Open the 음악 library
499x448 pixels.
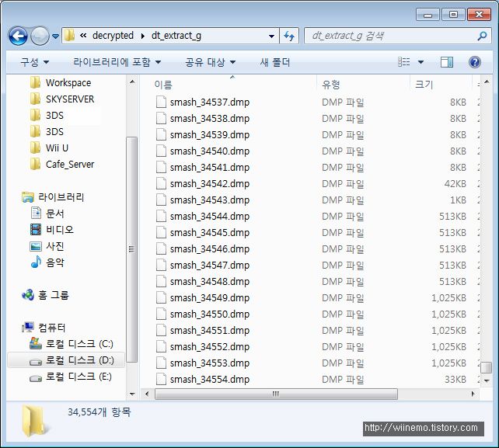[x=47, y=262]
